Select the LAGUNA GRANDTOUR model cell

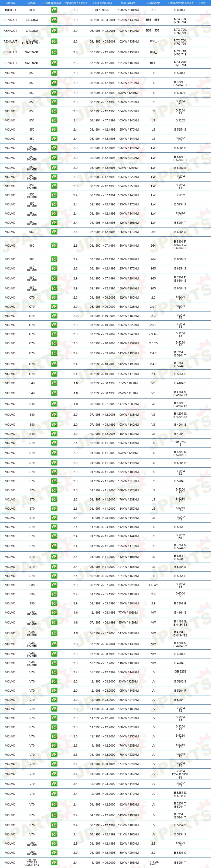[32, 42]
